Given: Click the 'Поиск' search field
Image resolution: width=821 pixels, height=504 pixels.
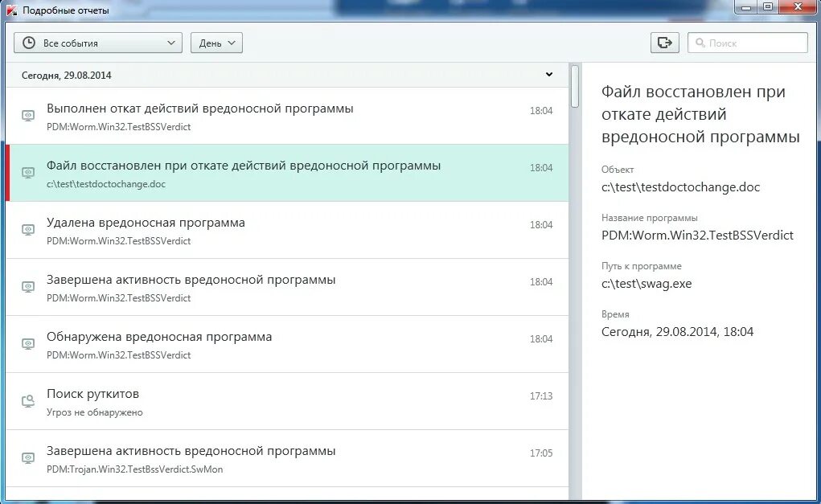Looking at the screenshot, I should [748, 43].
